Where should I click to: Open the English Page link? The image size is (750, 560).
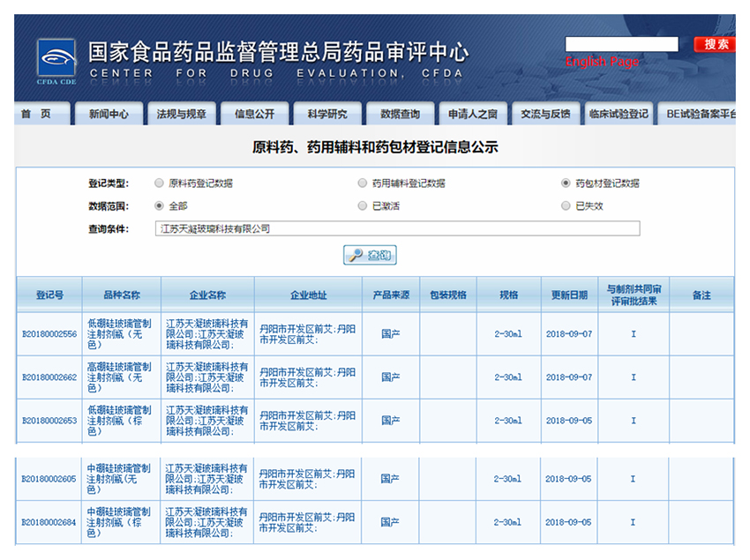click(x=602, y=63)
